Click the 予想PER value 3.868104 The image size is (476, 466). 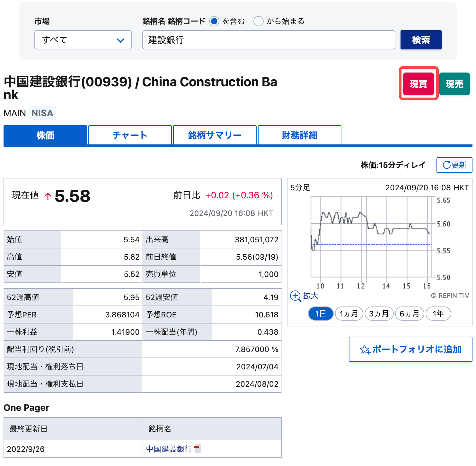[x=122, y=315]
